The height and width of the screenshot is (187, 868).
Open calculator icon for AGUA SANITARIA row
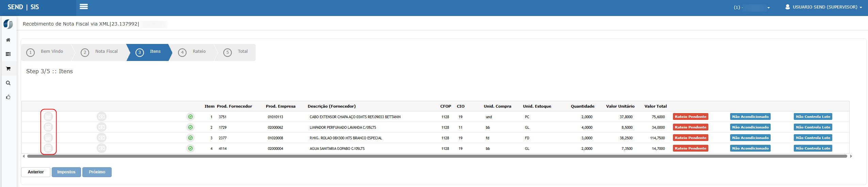pyautogui.click(x=48, y=148)
